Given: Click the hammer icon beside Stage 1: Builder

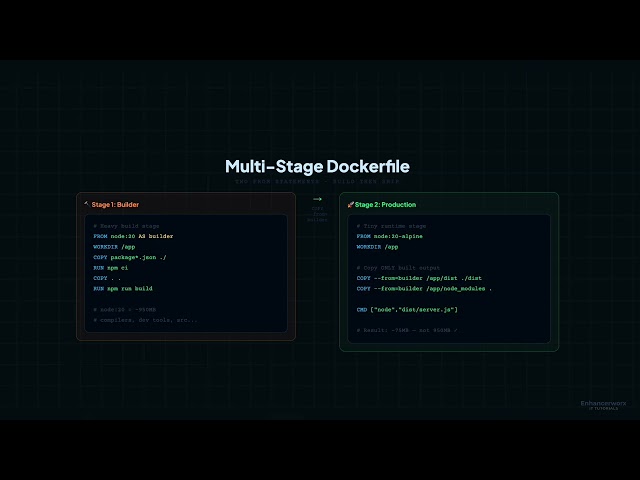Looking at the screenshot, I should coord(87,204).
